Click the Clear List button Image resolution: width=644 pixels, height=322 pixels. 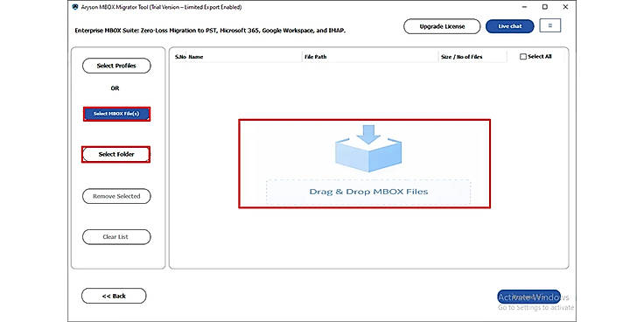[116, 237]
